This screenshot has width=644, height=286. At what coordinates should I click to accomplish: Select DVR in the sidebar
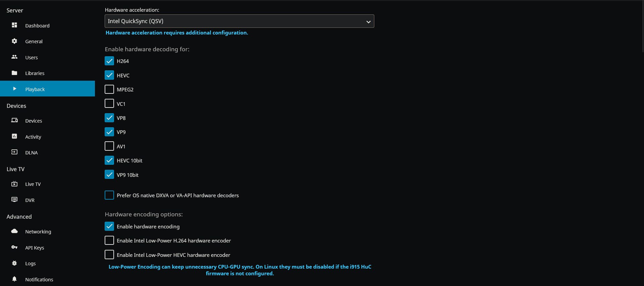tap(30, 200)
